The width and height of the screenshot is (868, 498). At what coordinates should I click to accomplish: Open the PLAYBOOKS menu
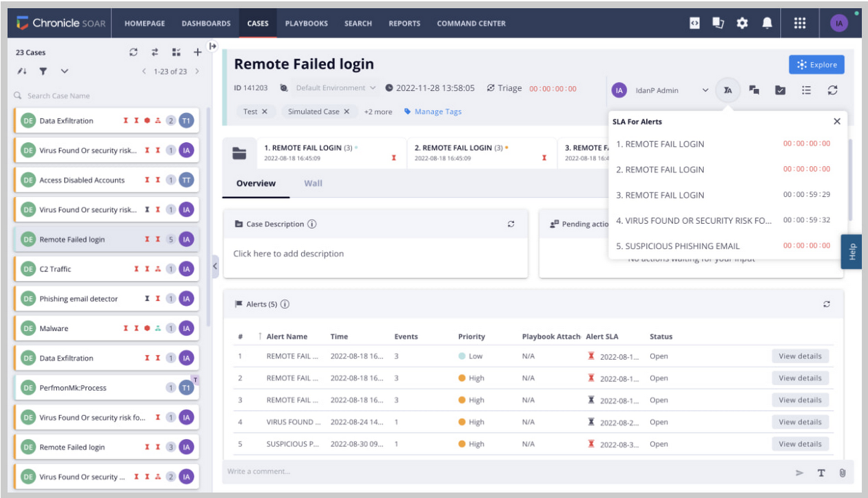click(306, 23)
